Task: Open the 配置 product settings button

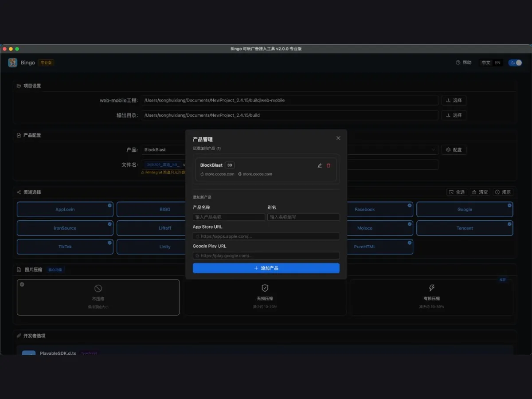Action: point(454,150)
